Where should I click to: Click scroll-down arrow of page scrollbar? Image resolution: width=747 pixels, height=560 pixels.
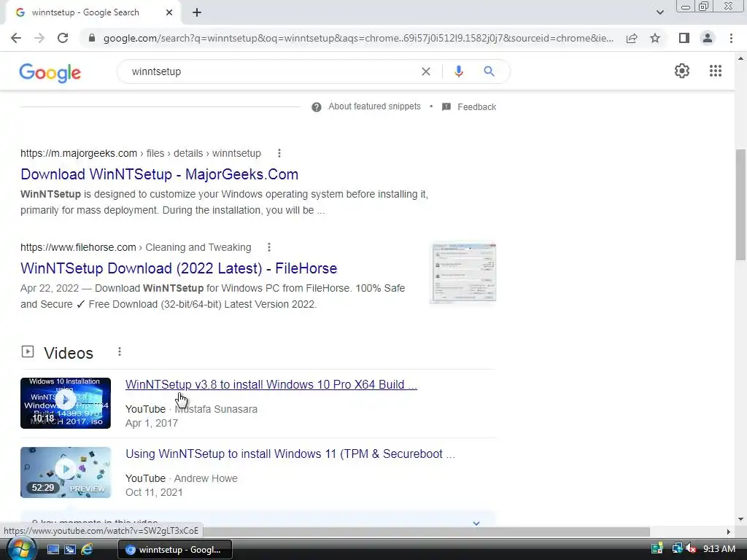click(x=740, y=519)
